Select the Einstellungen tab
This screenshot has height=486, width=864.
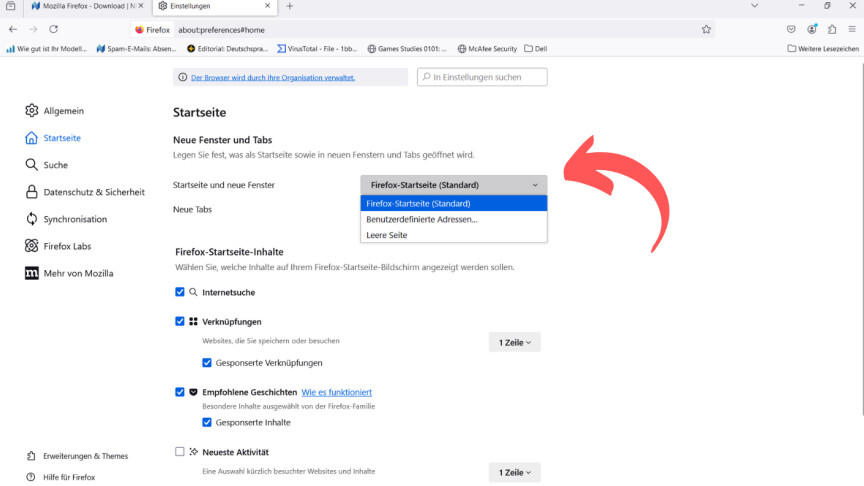pos(214,6)
